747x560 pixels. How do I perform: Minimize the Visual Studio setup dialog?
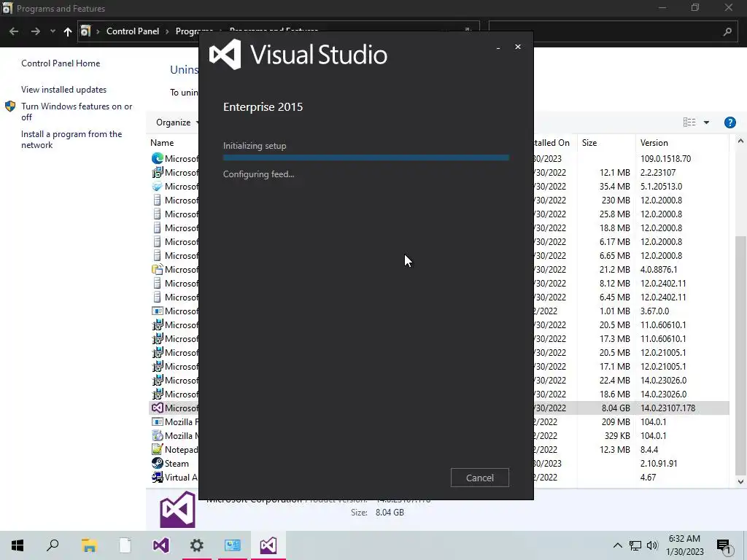click(x=498, y=47)
